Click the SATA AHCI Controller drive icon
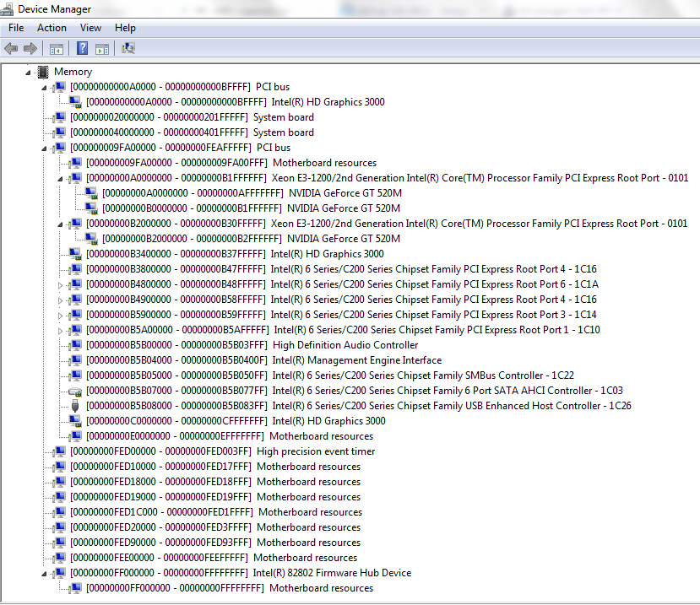Screen dimensions: 700x605 [x=75, y=392]
